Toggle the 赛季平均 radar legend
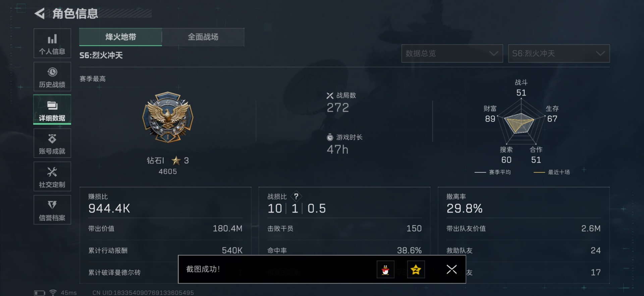 [492, 172]
